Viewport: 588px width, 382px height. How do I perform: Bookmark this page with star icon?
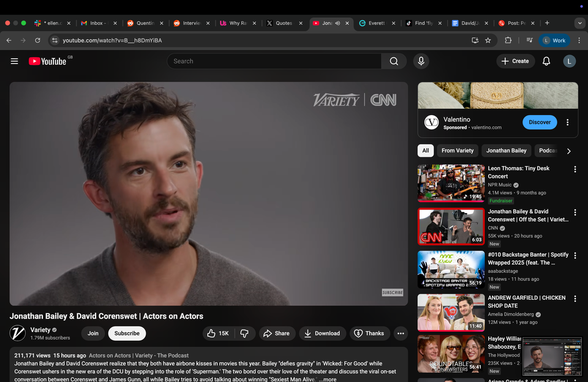pos(488,40)
